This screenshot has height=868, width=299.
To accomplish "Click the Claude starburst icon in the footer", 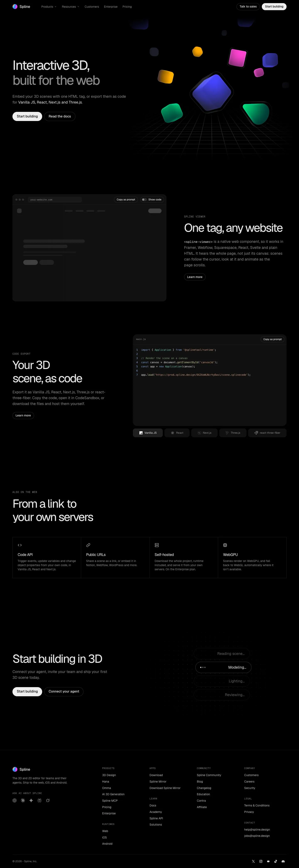I will coord(23,800).
